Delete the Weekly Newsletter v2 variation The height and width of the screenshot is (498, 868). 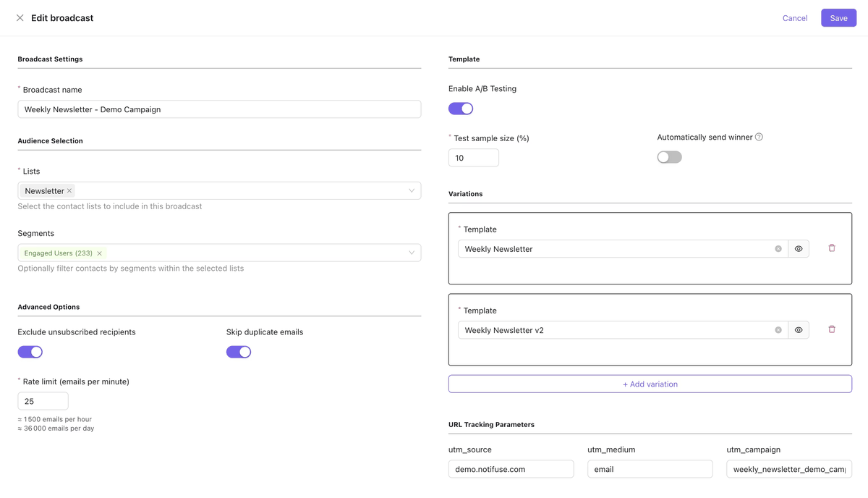pyautogui.click(x=832, y=329)
